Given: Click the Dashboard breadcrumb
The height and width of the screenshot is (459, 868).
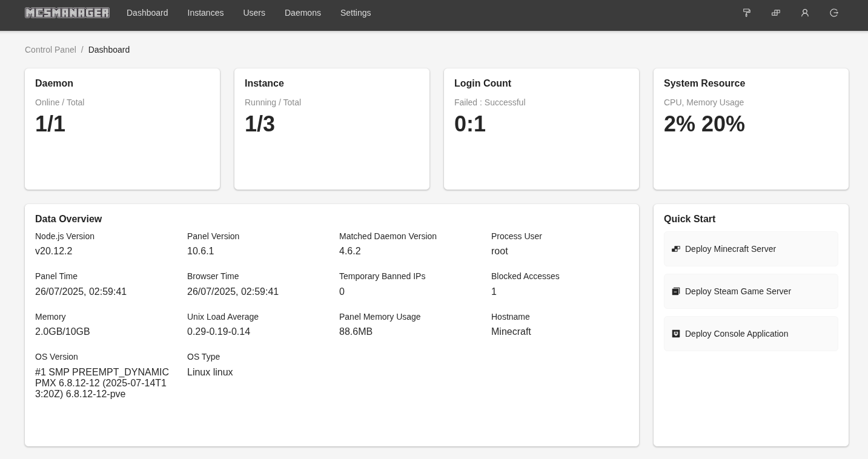Looking at the screenshot, I should (x=109, y=50).
